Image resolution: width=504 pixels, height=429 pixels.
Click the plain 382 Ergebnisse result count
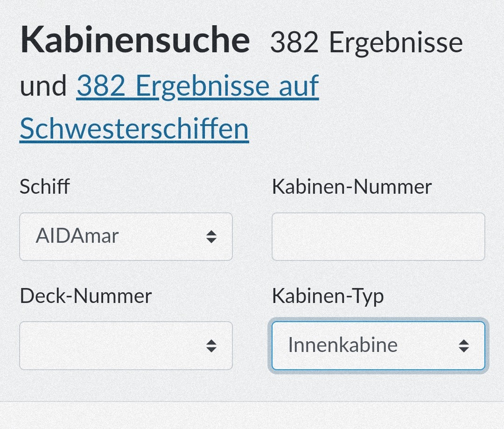[366, 43]
